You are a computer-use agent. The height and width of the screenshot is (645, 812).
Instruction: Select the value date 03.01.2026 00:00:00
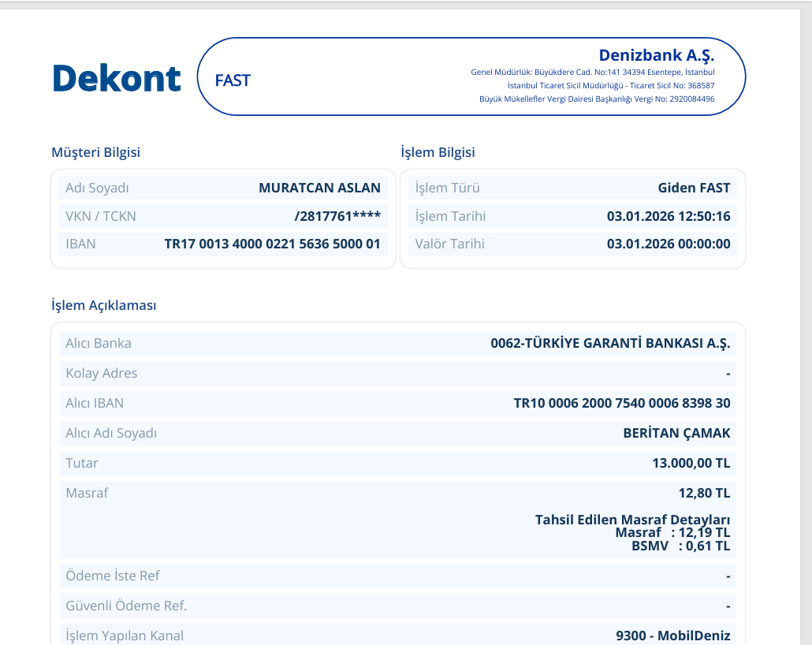coord(669,244)
